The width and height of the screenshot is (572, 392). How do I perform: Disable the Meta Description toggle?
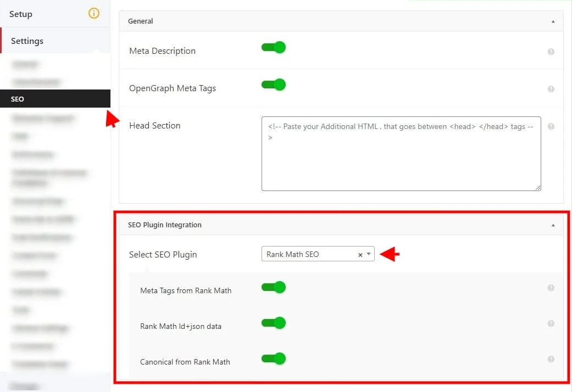(274, 47)
